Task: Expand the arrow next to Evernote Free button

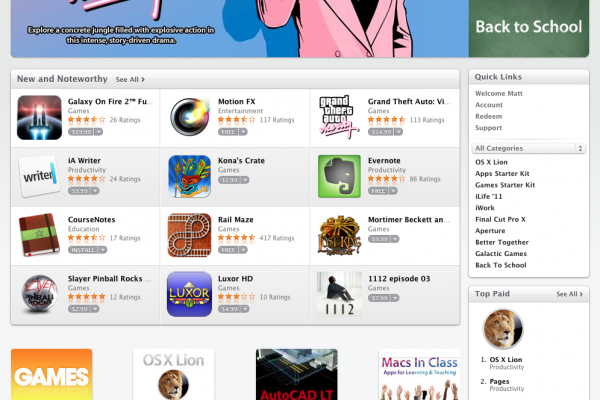Action: pyautogui.click(x=393, y=191)
